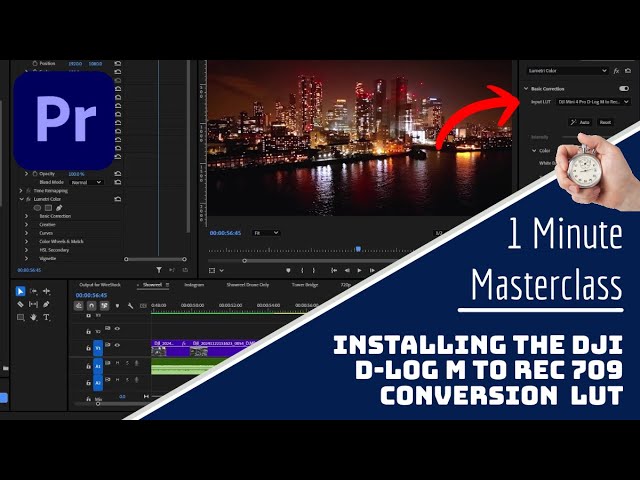Screen dimensions: 640x480
Task: Expand Basic Correction in Effect Controls
Action: click(27, 216)
